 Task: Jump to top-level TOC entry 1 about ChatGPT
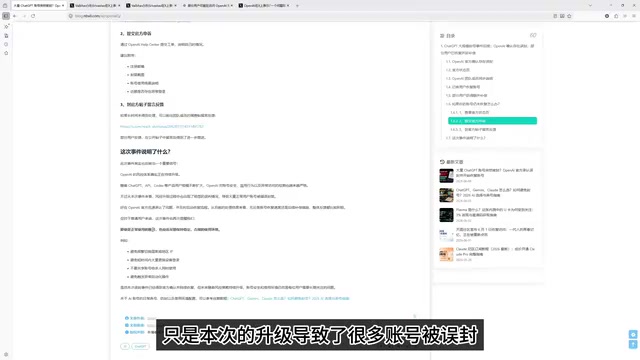[487, 49]
